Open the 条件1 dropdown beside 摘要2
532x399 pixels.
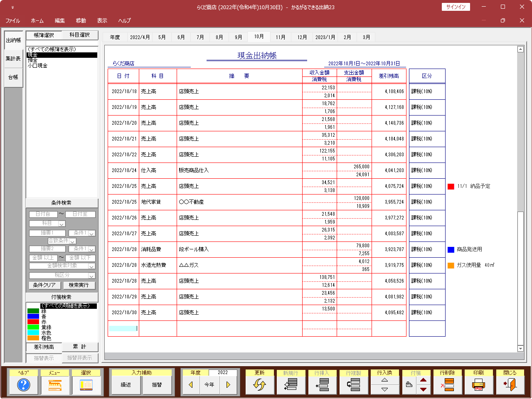click(x=92, y=249)
